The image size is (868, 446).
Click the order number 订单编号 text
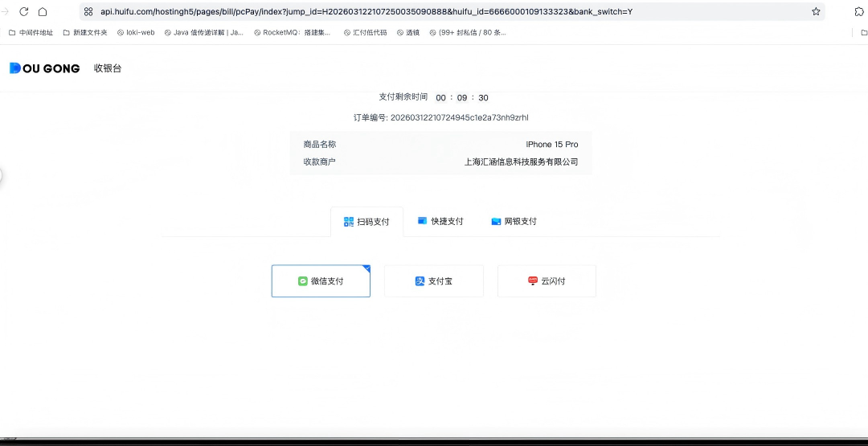pos(441,117)
